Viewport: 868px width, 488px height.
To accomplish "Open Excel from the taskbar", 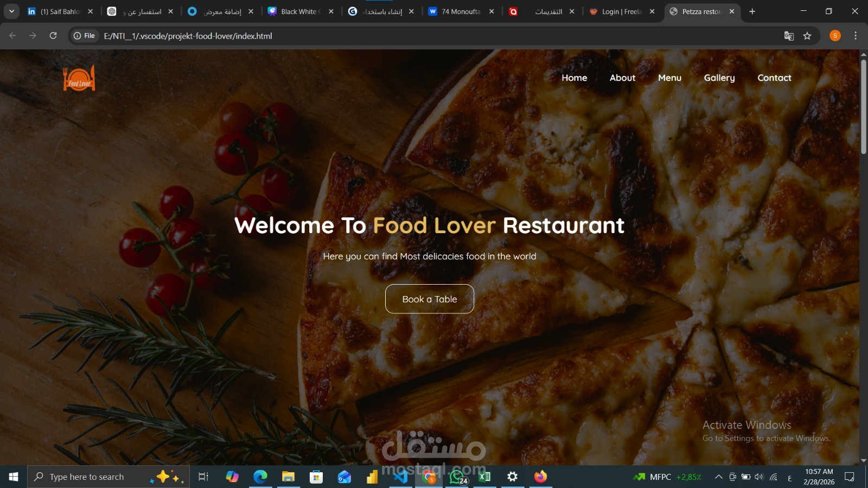I will pyautogui.click(x=484, y=477).
